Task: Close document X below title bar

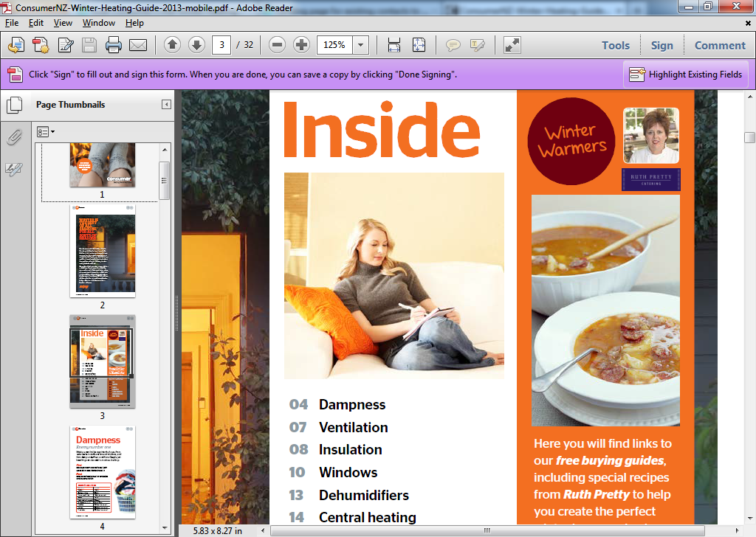Action: point(749,23)
